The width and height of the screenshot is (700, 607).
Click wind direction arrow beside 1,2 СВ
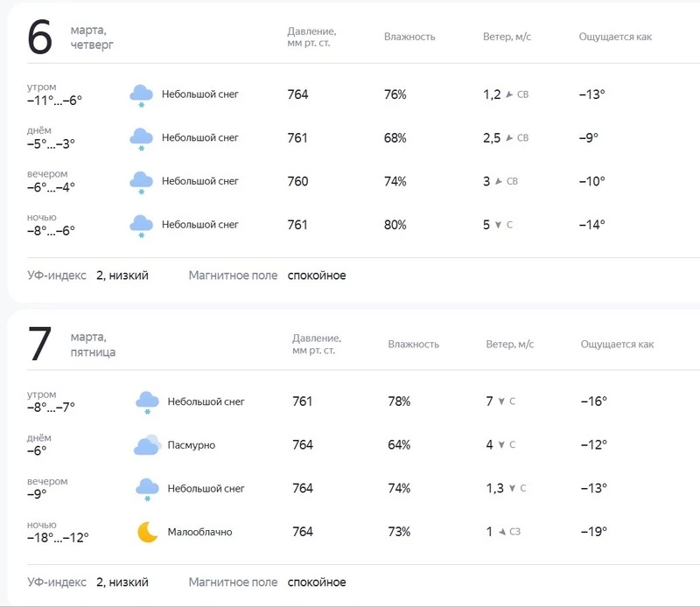click(510, 94)
